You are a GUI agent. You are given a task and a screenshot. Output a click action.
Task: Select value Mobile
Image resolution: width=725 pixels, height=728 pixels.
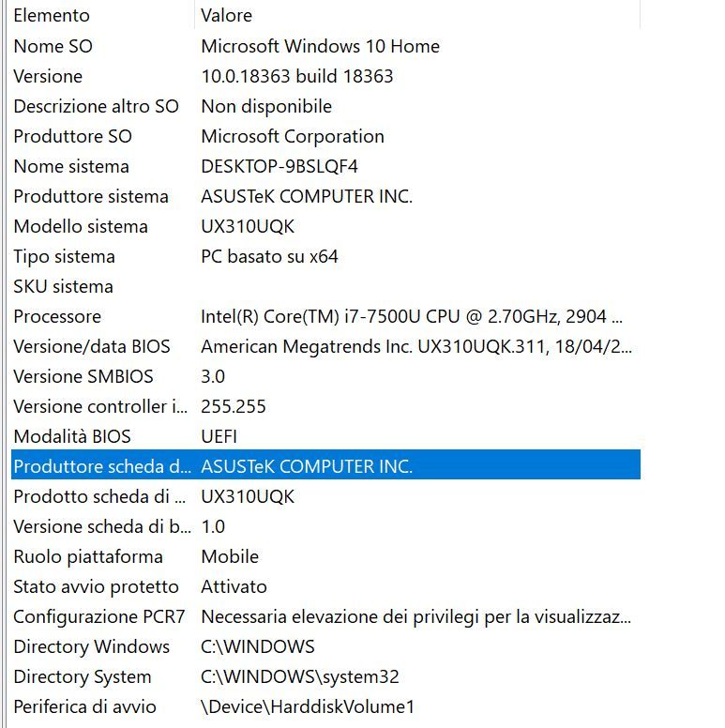[230, 556]
